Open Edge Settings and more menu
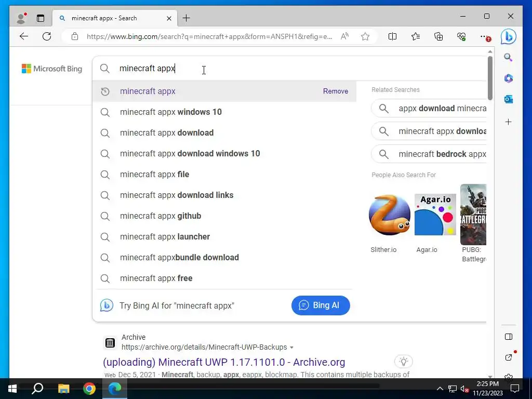Screen dimensions: 532x399 (485, 36)
